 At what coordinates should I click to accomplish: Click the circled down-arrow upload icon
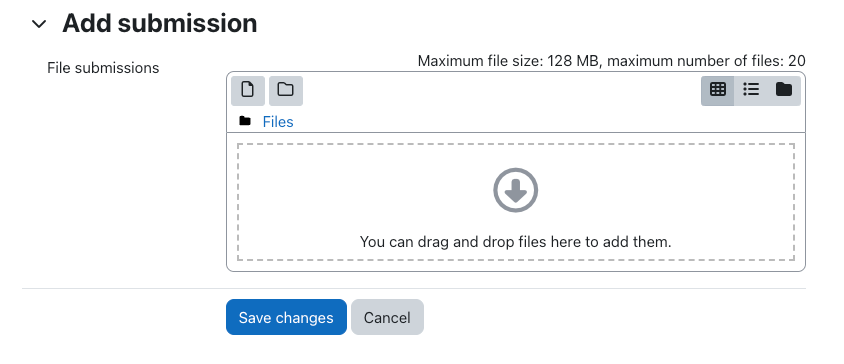tap(516, 190)
